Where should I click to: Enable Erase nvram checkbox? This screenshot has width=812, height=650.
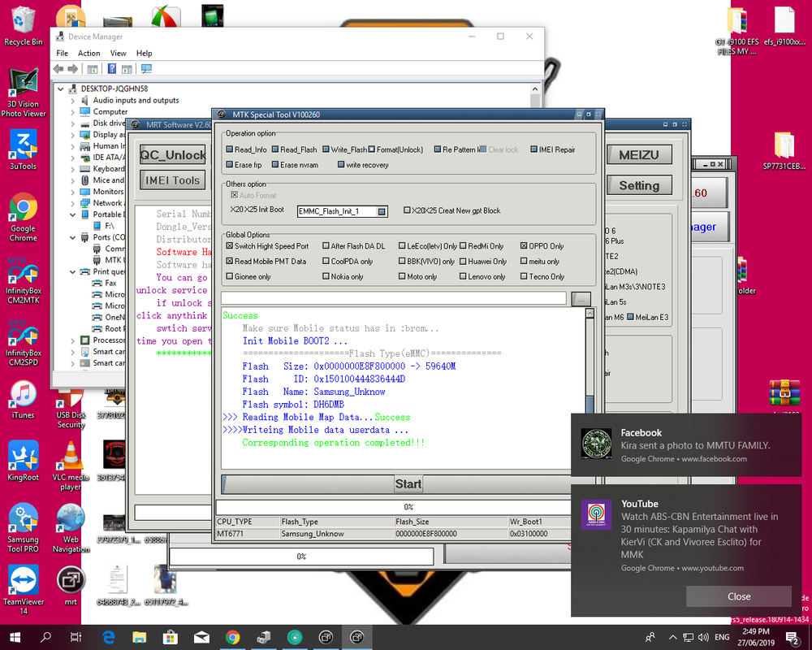coord(275,164)
